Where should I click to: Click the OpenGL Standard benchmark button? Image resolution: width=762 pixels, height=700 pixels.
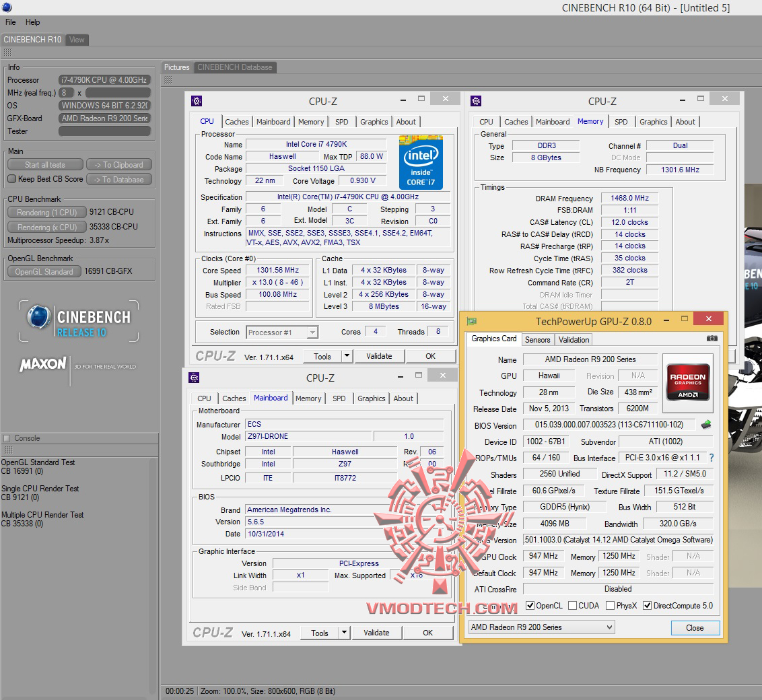pos(44,271)
